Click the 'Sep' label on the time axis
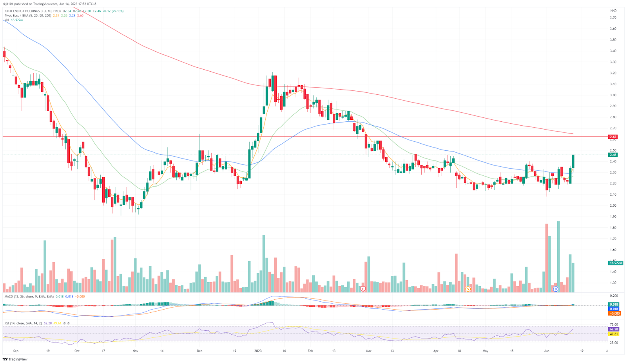The image size is (627, 364). tap(16, 351)
